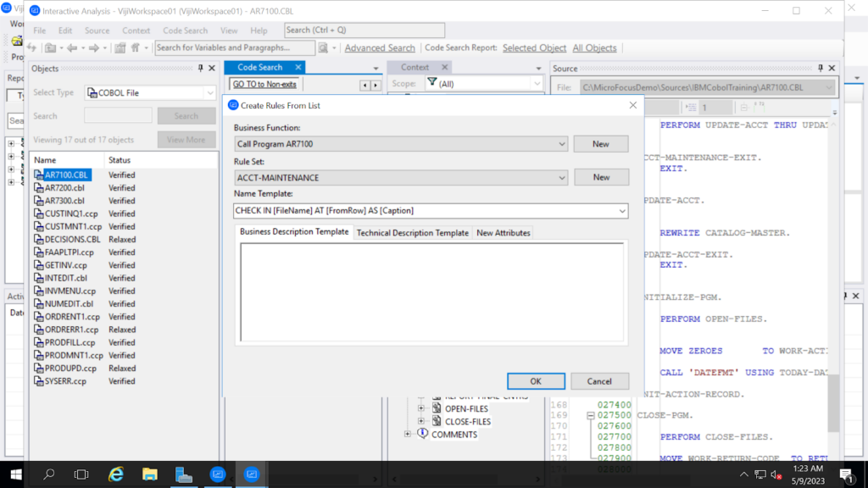Select AR7300.cbl file icon
The image size is (868, 488).
pyautogui.click(x=38, y=201)
